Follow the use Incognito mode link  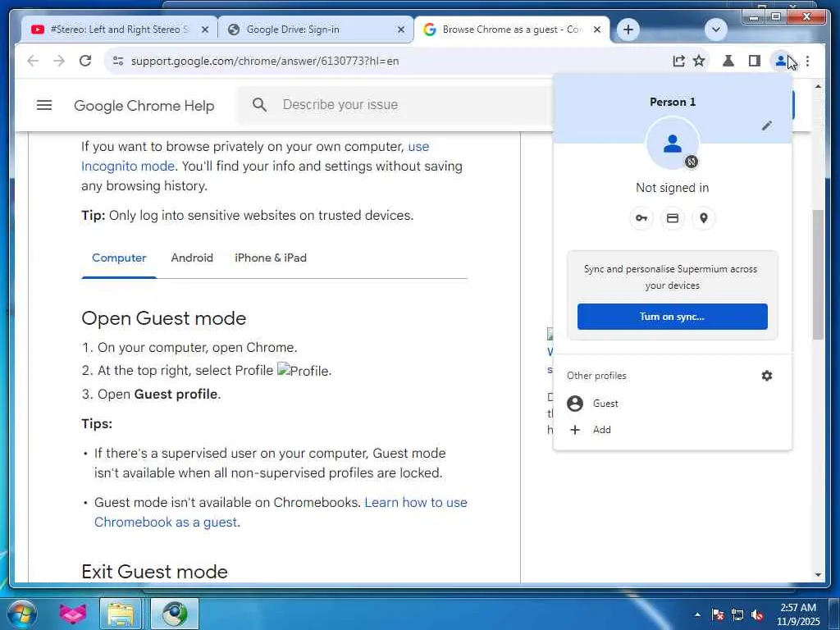tap(127, 166)
